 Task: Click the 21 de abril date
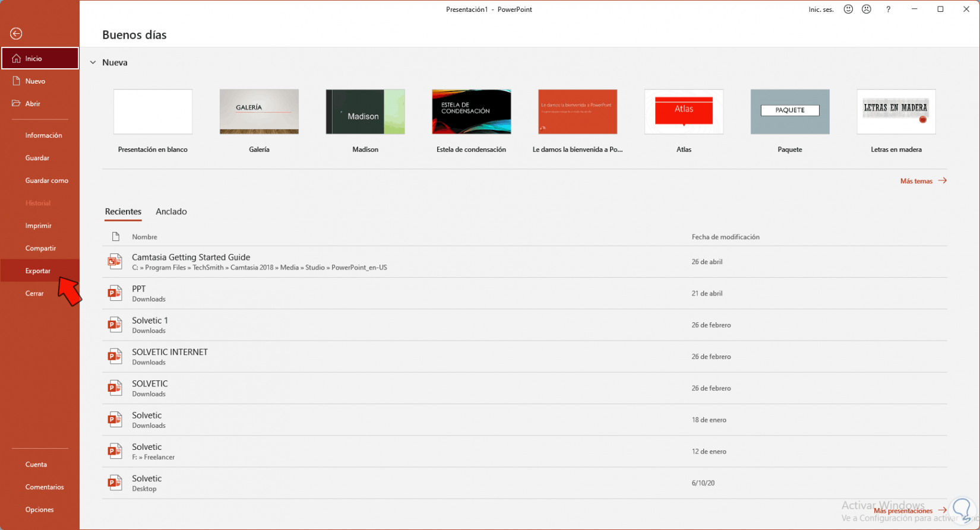[x=707, y=293]
